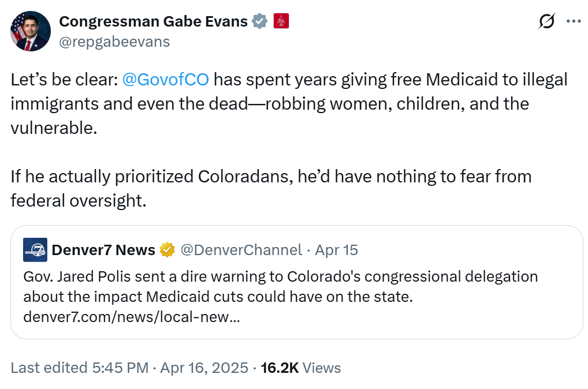Open the @DenverChannel handle
This screenshot has width=588, height=389.
point(241,250)
